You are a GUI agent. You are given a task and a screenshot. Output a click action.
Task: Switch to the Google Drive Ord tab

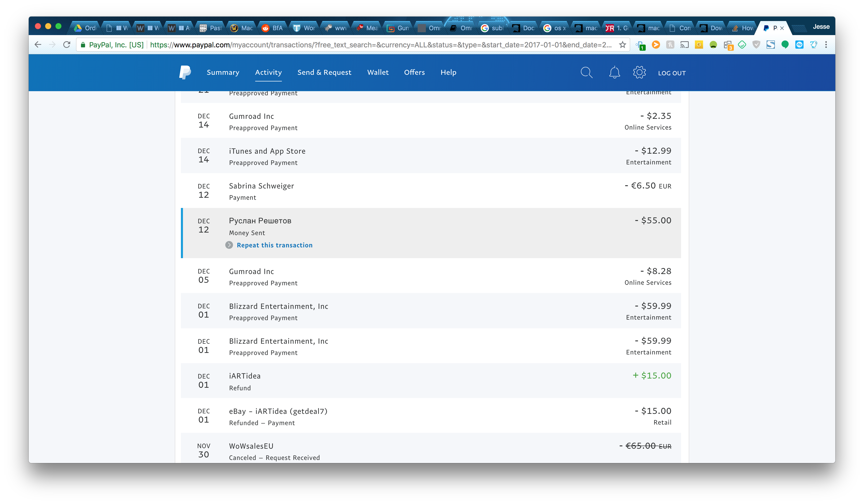coord(85,28)
